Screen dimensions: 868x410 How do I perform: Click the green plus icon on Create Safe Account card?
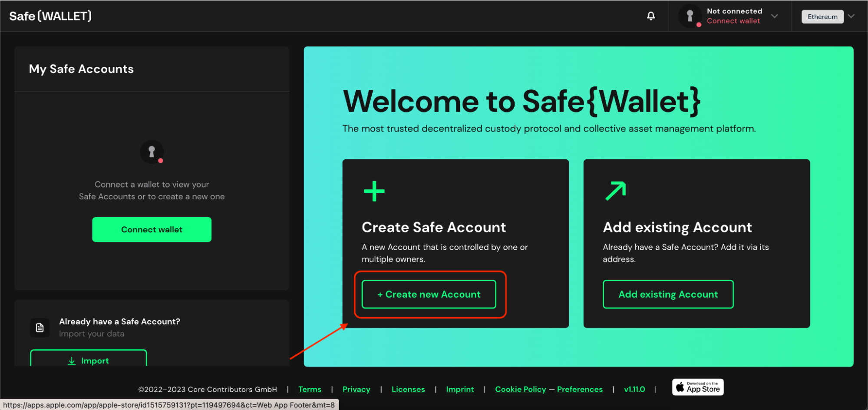tap(373, 190)
